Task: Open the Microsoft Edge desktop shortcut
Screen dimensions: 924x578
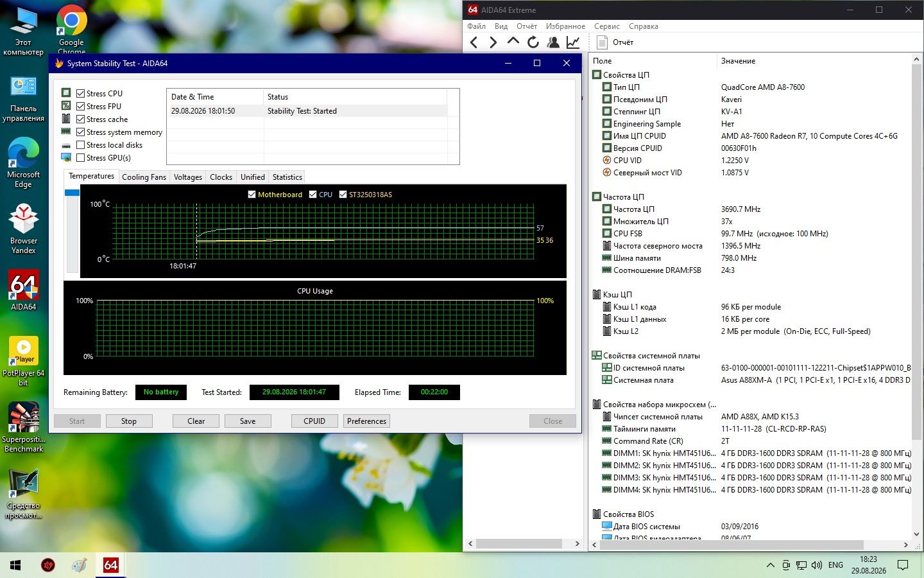Action: [24, 162]
